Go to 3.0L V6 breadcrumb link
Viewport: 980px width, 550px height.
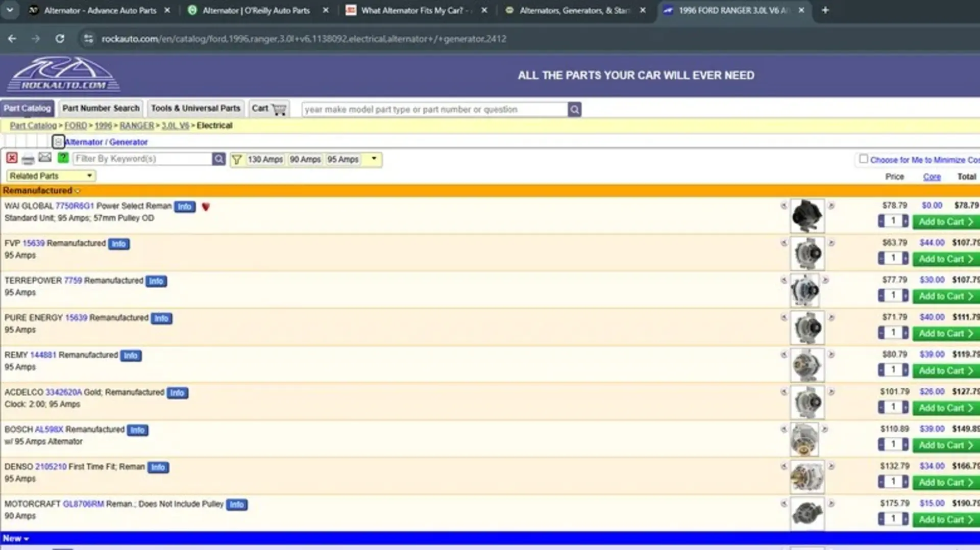[175, 126]
